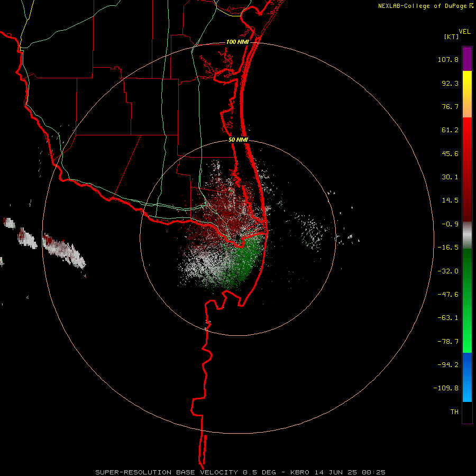Pick the bright red segment of color bar
The width and height of the screenshot is (476, 476).
467,130
